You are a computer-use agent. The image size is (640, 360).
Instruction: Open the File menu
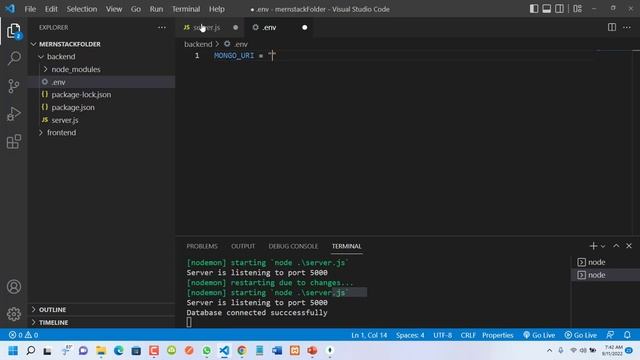[30, 9]
